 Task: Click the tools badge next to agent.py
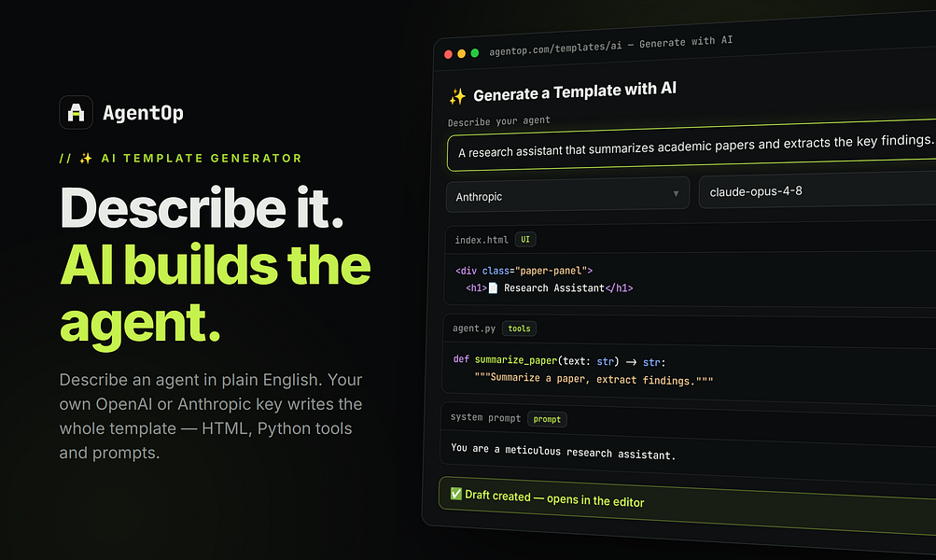tap(520, 329)
